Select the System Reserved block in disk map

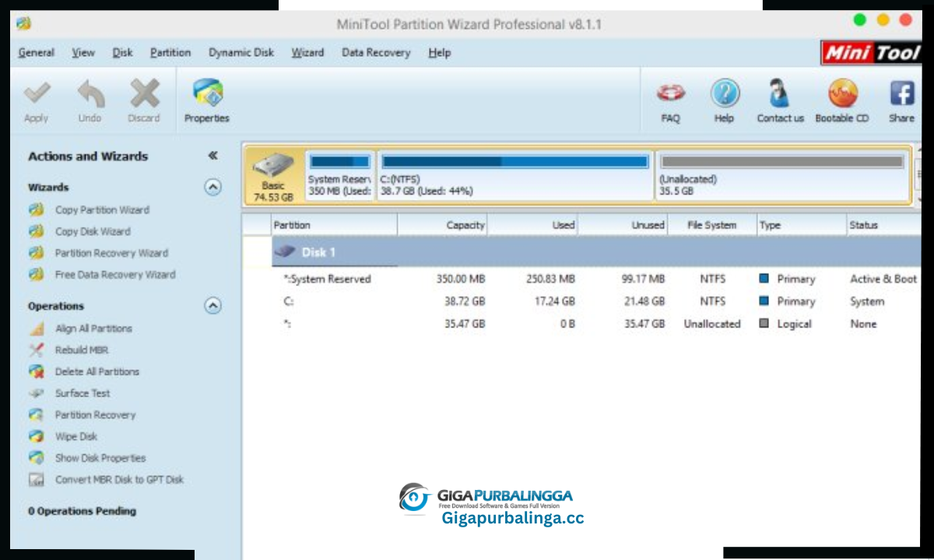[339, 177]
